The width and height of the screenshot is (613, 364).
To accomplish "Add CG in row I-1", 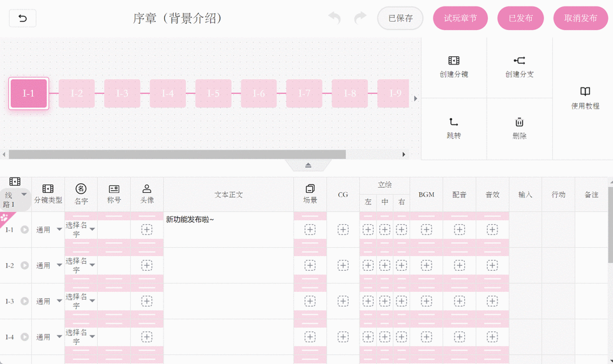I will pyautogui.click(x=343, y=229).
